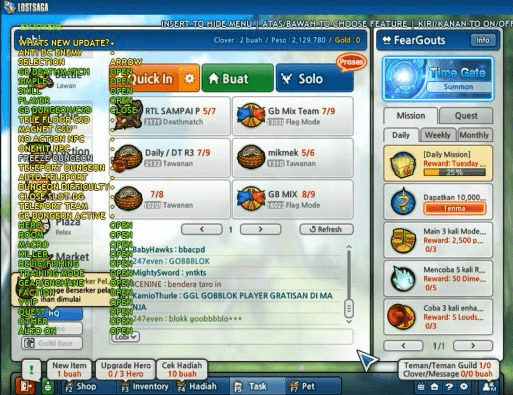The height and width of the screenshot is (395, 513).
Task: Open settings gear in bottom bar
Action: pos(464,387)
